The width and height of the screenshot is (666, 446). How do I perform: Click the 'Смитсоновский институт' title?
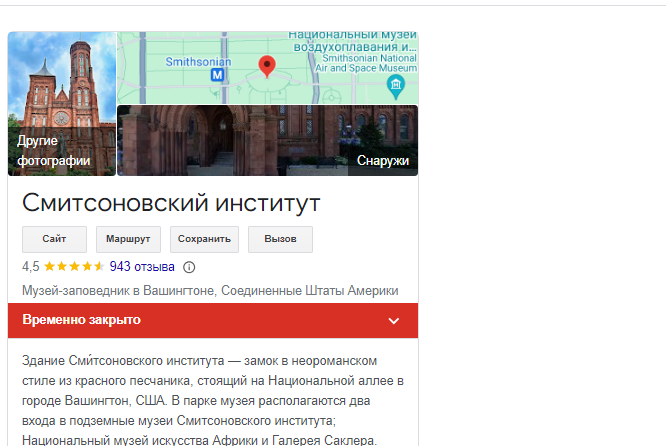click(x=171, y=203)
